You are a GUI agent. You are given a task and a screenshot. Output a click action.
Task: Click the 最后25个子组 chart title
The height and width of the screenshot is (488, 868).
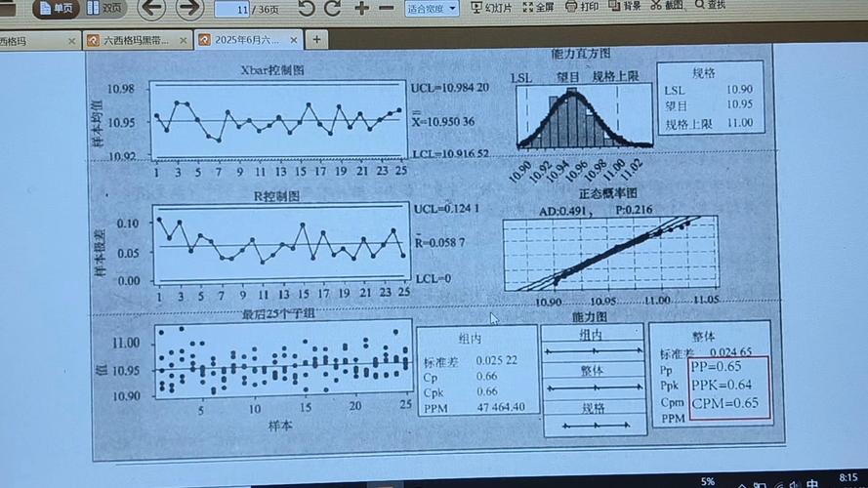tap(278, 313)
